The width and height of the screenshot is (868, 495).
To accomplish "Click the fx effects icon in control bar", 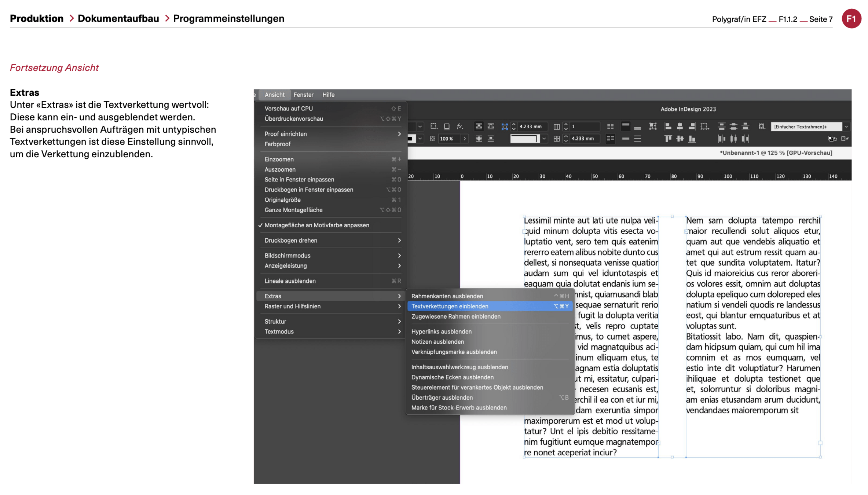I will (459, 126).
